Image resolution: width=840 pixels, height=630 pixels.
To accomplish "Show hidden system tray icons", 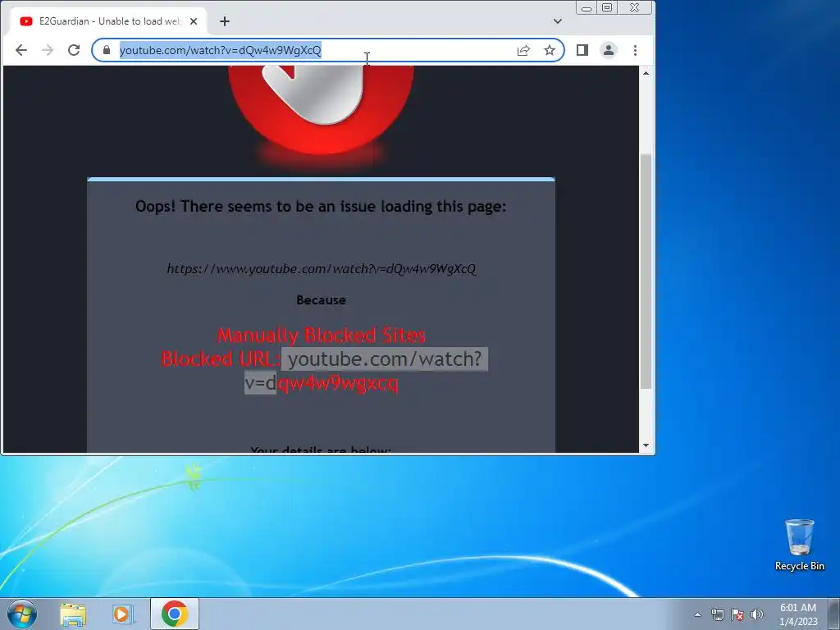I will 697,614.
